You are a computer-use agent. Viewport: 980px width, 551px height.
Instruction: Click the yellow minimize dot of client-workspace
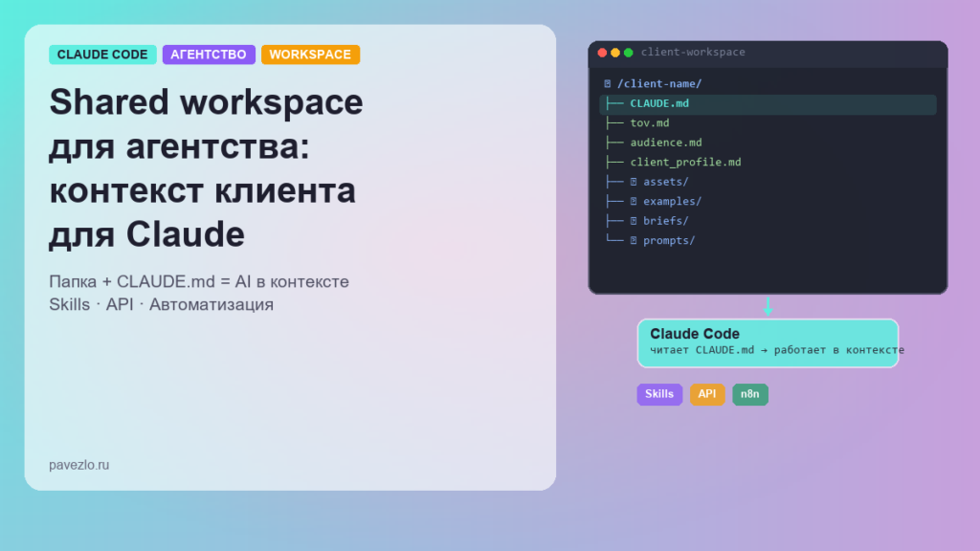(x=615, y=53)
